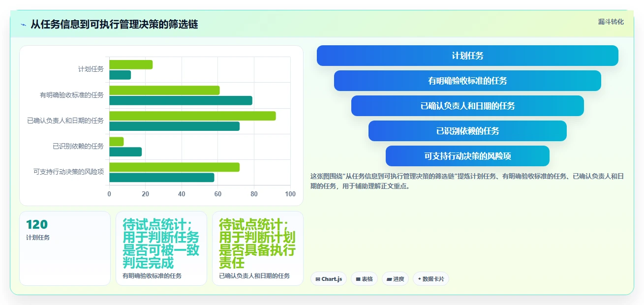Click the chart axis label 可支持行动决策的风险项
The height and width of the screenshot is (305, 644).
click(x=69, y=172)
